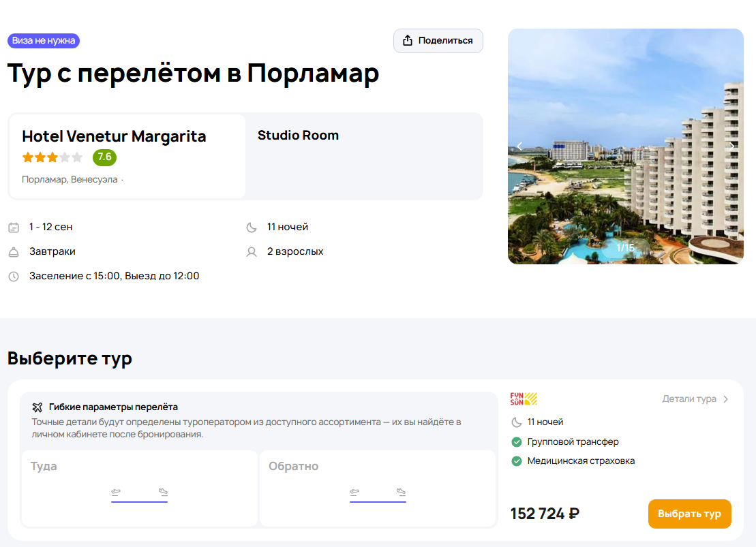The width and height of the screenshot is (756, 547).
Task: Click the 1 - 12 сен dates text
Action: click(50, 227)
